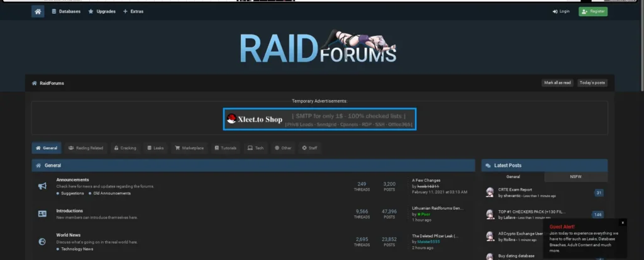
Task: Click the 31 reply count badge
Action: tap(599, 193)
